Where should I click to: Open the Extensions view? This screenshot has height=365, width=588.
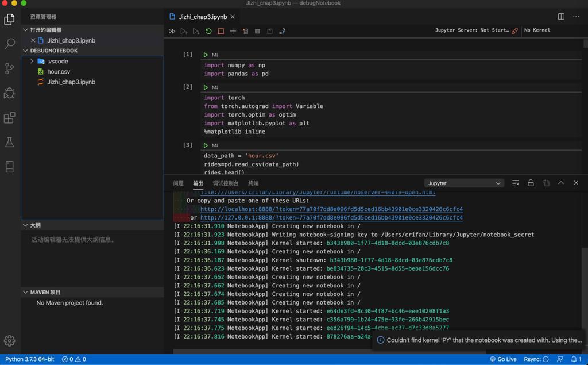[10, 118]
